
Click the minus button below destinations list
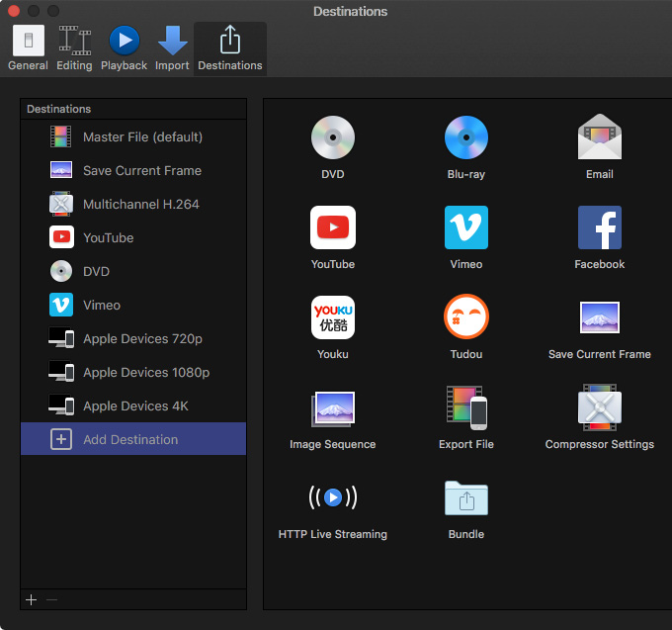[x=51, y=599]
